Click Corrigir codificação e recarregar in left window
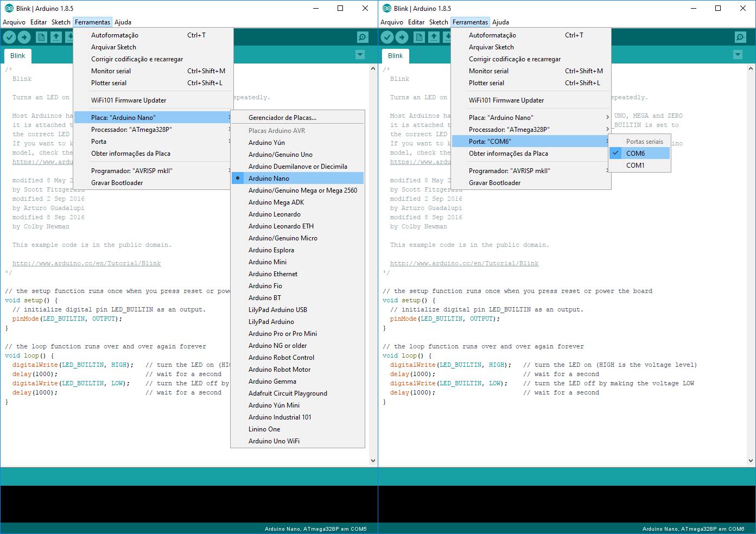The height and width of the screenshot is (534, 756). pos(153,59)
